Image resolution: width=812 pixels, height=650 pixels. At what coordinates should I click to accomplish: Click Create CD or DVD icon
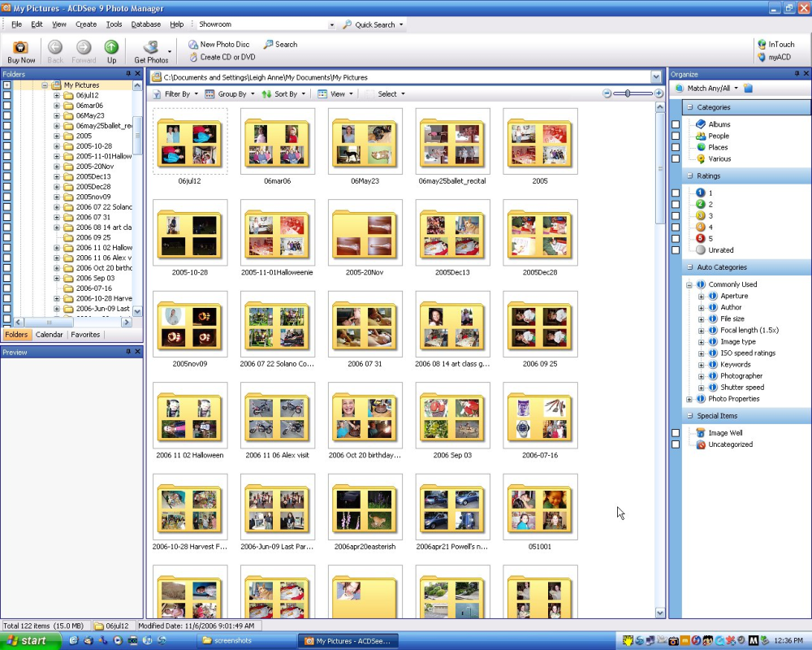coord(193,58)
